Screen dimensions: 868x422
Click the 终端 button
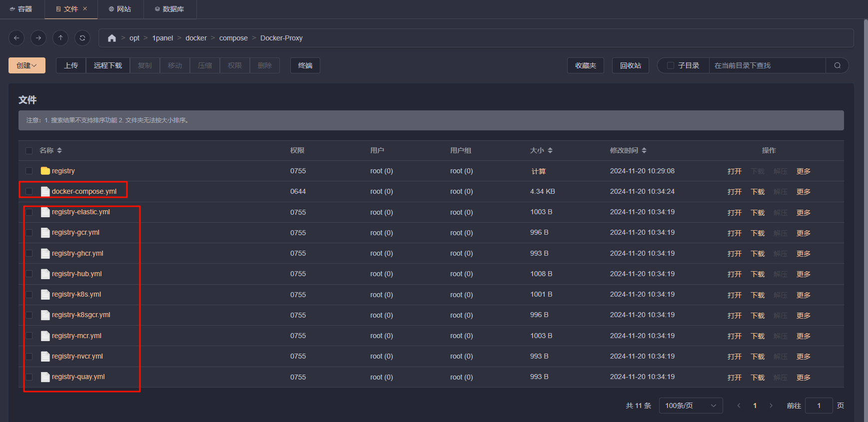[305, 65]
